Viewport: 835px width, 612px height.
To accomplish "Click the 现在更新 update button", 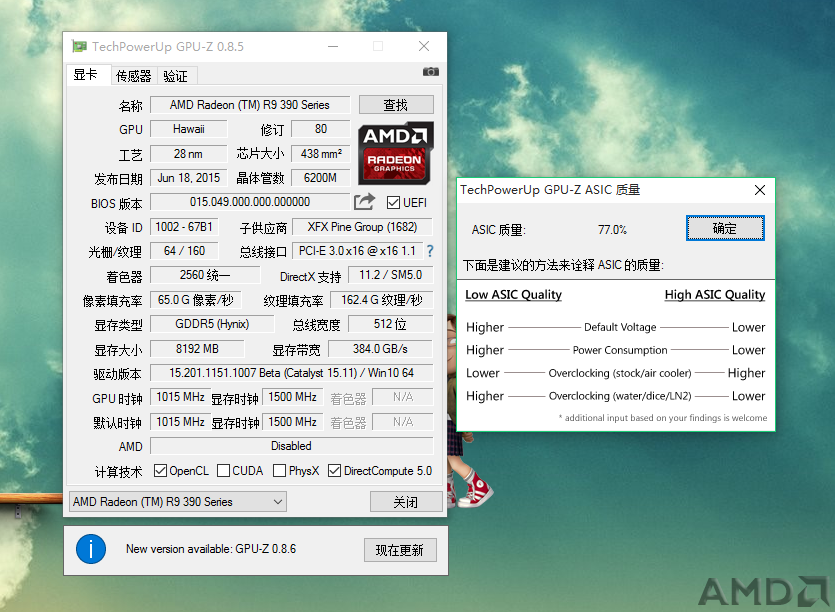I will tap(400, 550).
